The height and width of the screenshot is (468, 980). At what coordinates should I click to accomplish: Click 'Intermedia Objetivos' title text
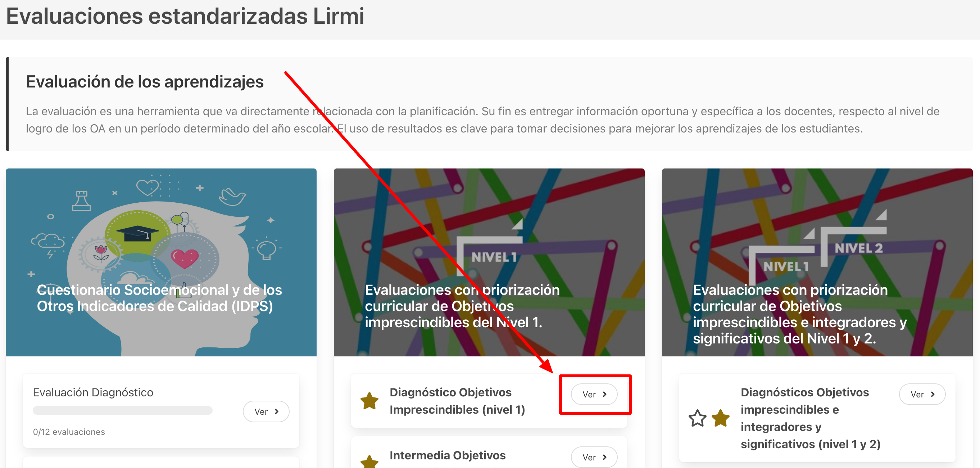[448, 455]
